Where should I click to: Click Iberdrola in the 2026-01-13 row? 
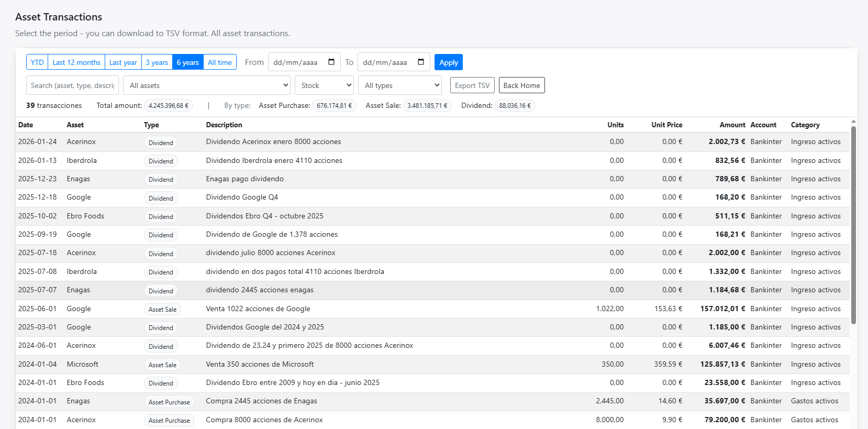point(82,160)
